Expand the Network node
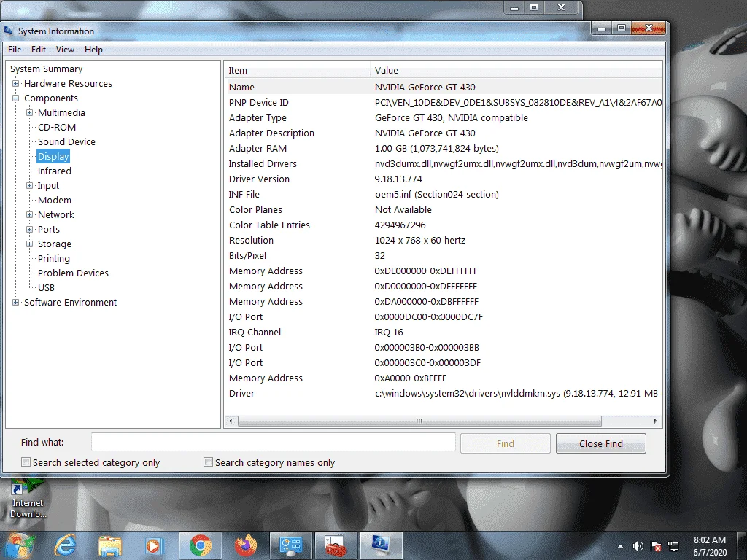 point(29,215)
